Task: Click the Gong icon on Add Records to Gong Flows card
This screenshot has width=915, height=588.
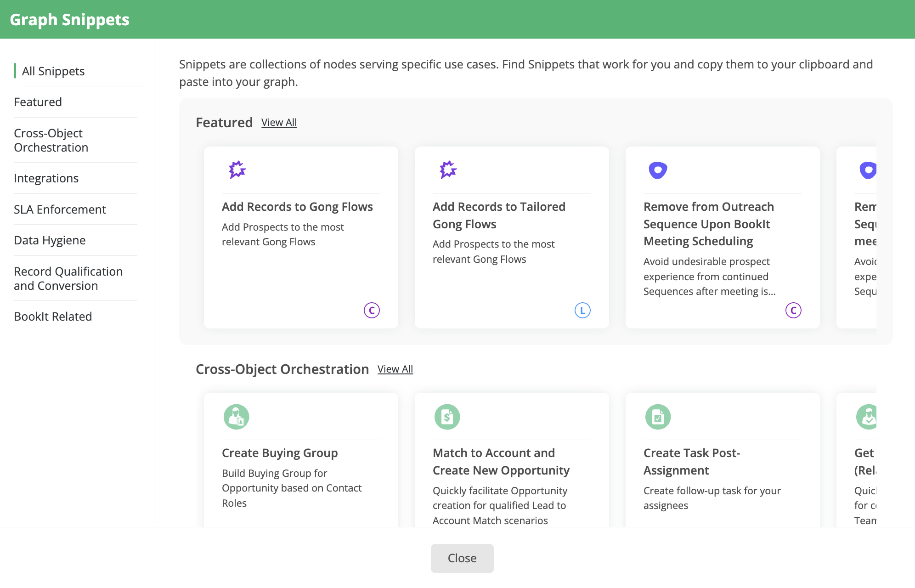Action: point(237,170)
